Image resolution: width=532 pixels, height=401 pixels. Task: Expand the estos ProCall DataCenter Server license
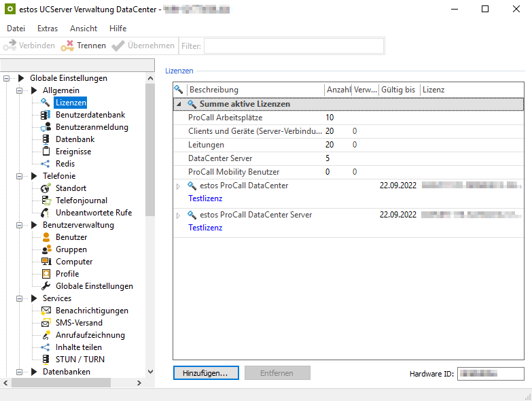click(x=179, y=215)
